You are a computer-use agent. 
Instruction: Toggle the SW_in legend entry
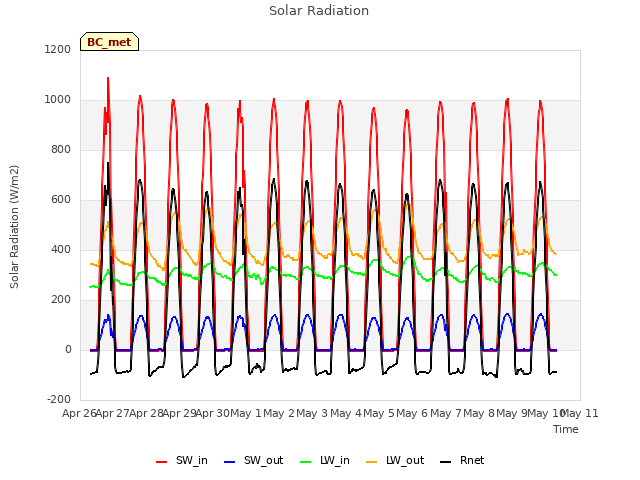[x=182, y=460]
